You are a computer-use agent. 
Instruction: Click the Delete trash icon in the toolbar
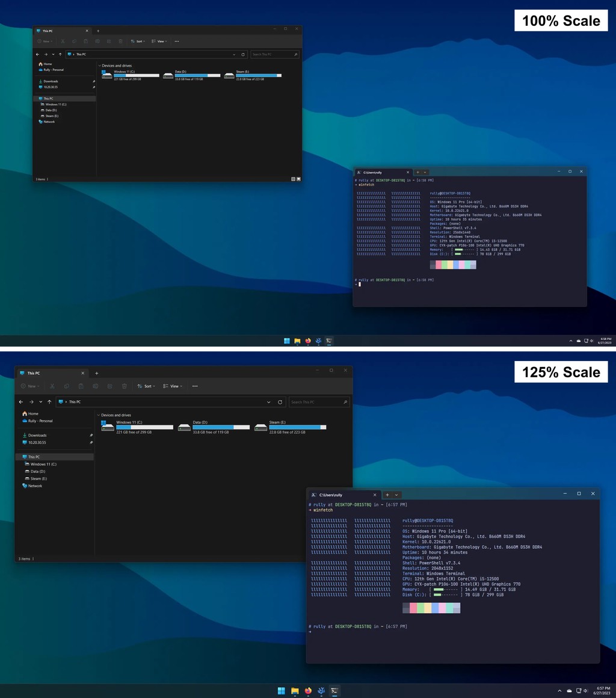point(125,386)
